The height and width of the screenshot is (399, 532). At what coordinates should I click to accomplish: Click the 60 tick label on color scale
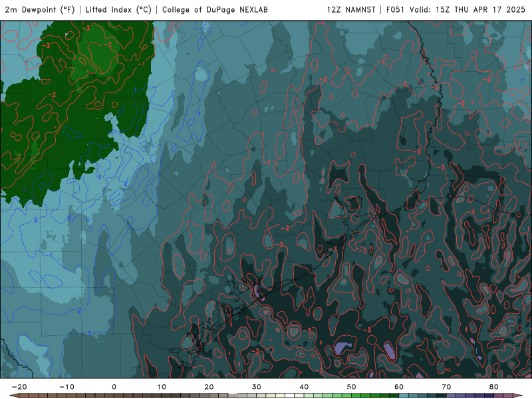click(399, 387)
